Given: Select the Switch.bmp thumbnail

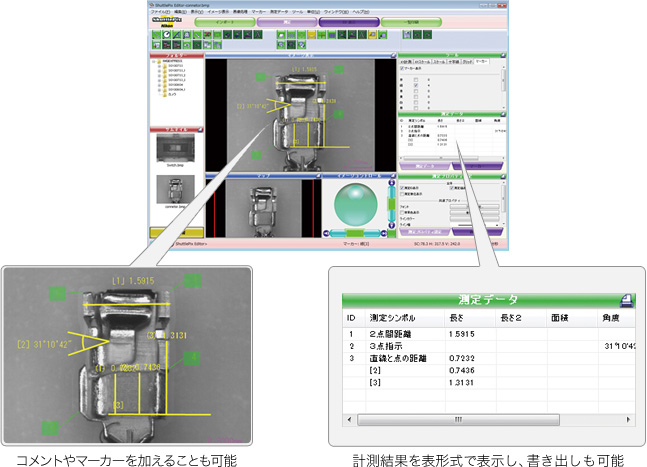Looking at the screenshot, I should [175, 150].
